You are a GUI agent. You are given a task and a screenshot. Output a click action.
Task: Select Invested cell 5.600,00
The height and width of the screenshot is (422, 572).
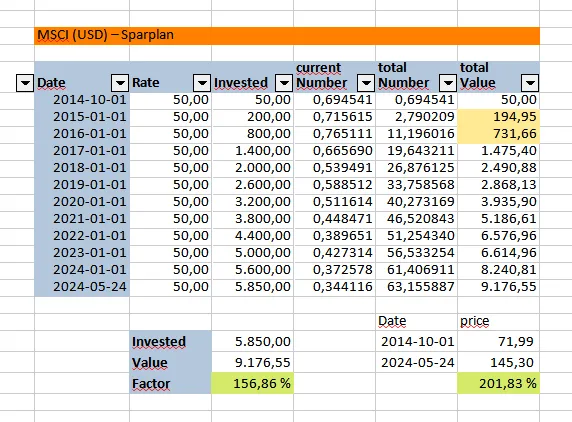pyautogui.click(x=252, y=270)
